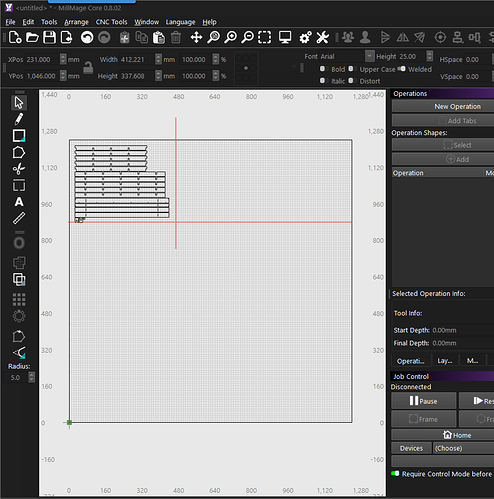Toggle Distort text switch

click(351, 81)
